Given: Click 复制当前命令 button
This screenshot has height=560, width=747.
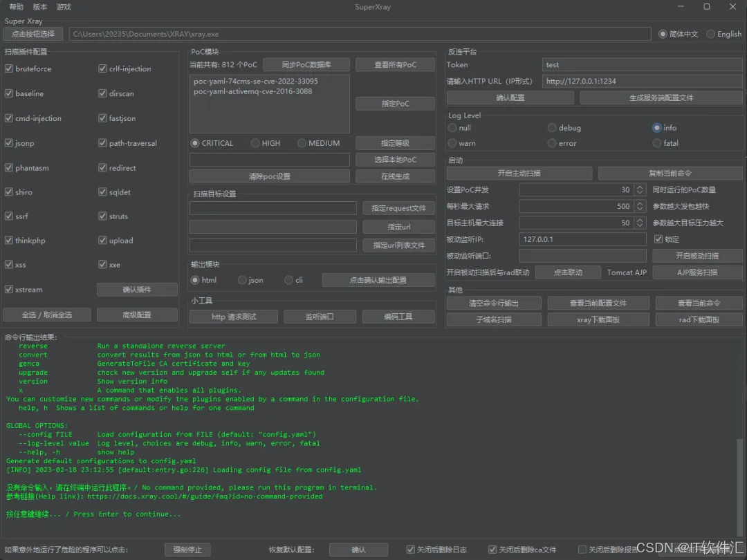Looking at the screenshot, I should pyautogui.click(x=670, y=174).
